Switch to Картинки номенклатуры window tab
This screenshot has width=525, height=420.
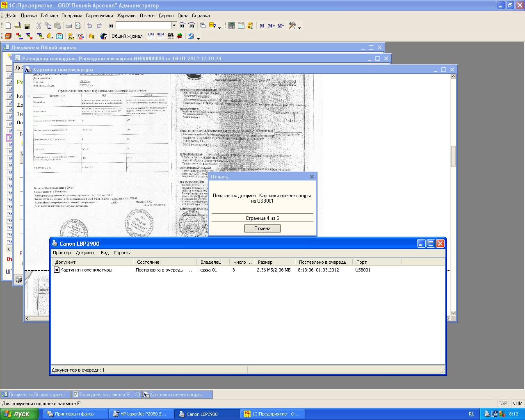coord(178,395)
